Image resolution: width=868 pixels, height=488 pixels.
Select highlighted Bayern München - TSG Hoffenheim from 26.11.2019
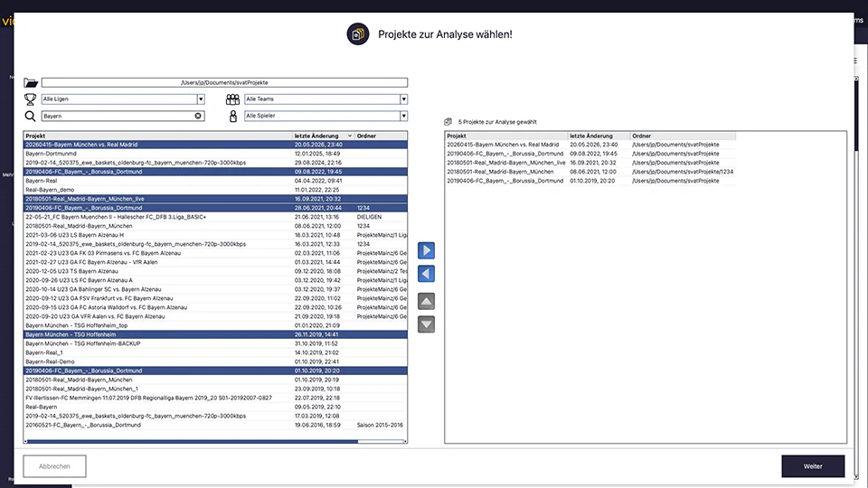point(215,334)
